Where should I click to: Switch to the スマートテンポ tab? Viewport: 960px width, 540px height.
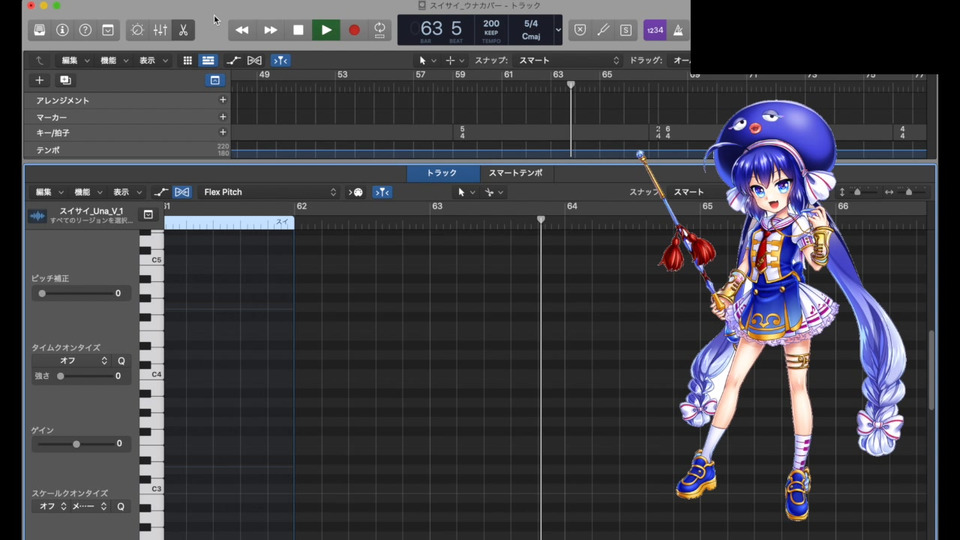(516, 173)
